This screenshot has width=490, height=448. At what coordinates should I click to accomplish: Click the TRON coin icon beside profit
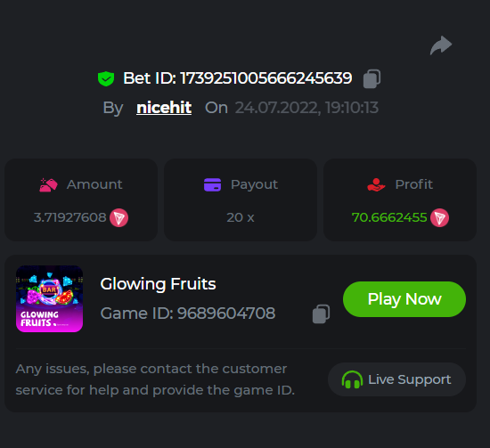click(440, 217)
